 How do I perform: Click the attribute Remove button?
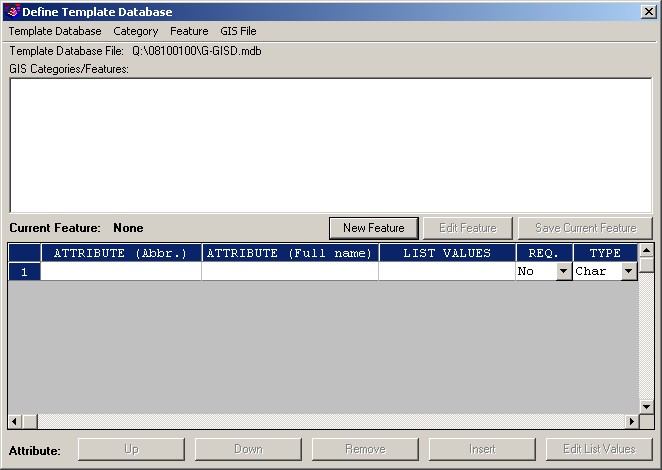pos(365,449)
